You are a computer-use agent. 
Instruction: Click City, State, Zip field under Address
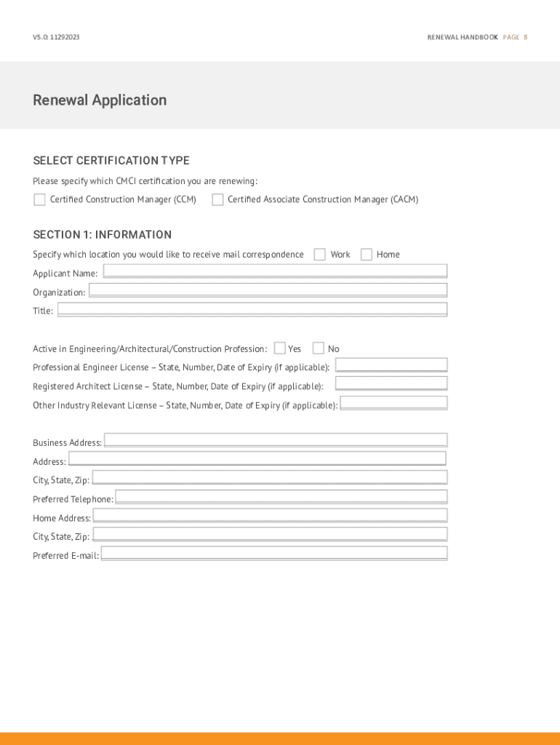(x=270, y=477)
